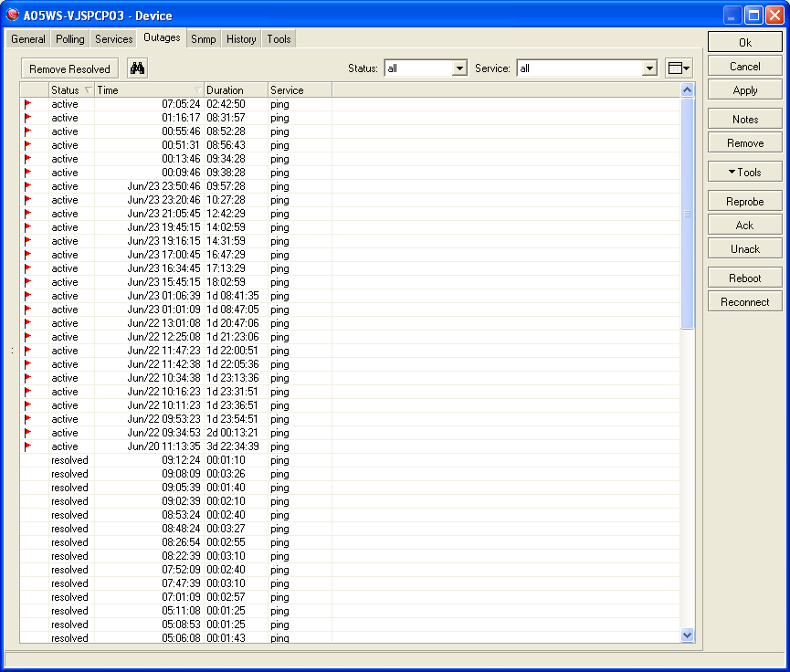Open the Snmp tab
Screen dimensions: 790x672
coord(204,38)
